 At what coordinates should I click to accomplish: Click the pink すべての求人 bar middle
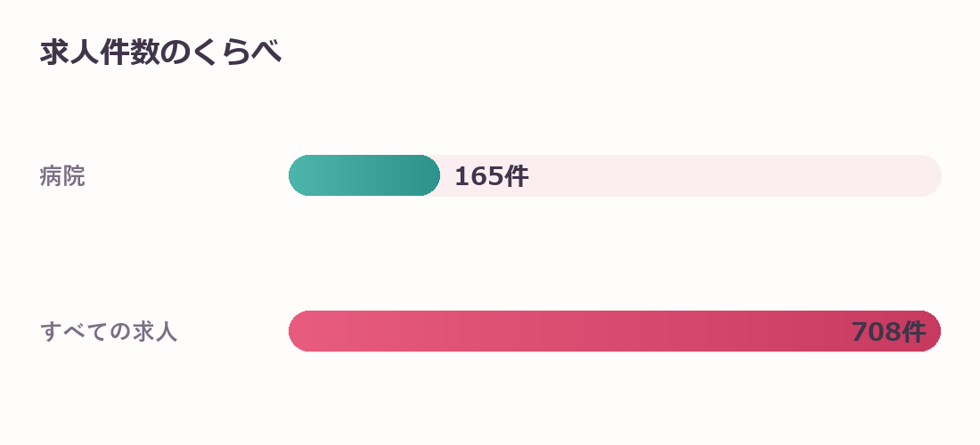coord(615,331)
